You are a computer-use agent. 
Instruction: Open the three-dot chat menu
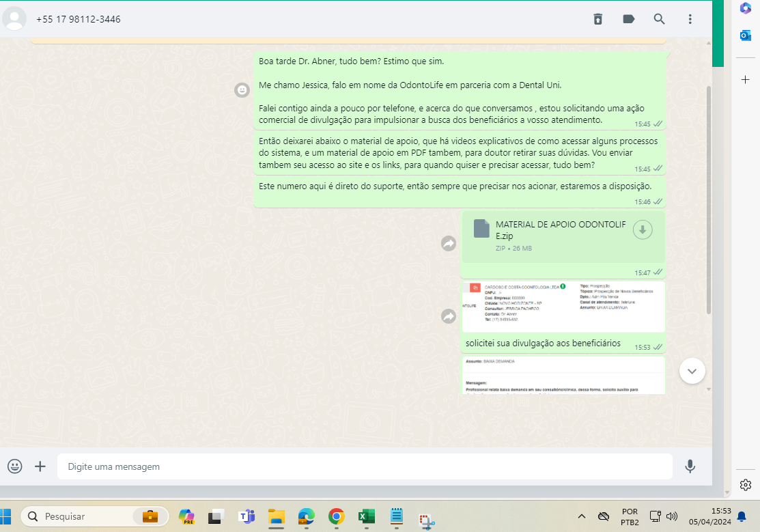690,19
